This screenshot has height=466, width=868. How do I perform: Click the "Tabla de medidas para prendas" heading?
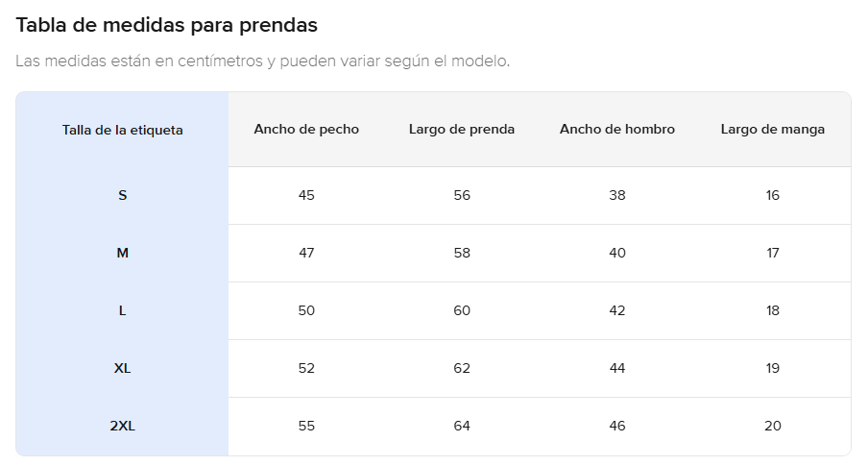click(166, 24)
